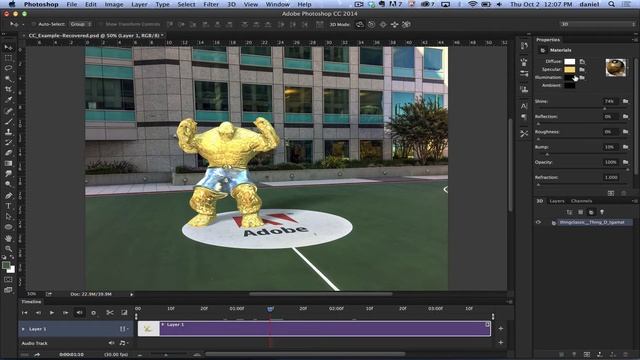This screenshot has height=360, width=640.
Task: Open the Filter menu
Action: (211, 4)
